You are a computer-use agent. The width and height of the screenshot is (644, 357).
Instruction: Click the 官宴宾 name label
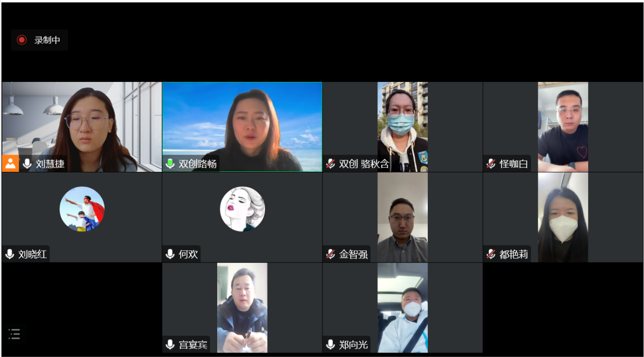pyautogui.click(x=193, y=345)
